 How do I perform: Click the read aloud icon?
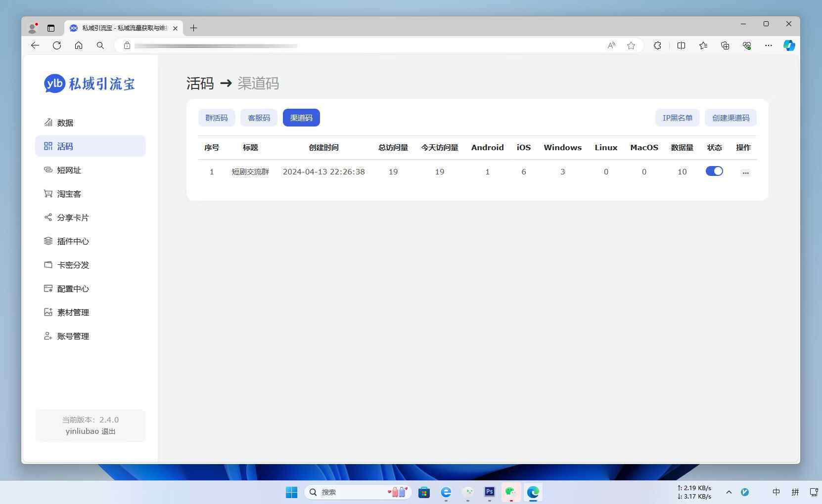point(611,45)
